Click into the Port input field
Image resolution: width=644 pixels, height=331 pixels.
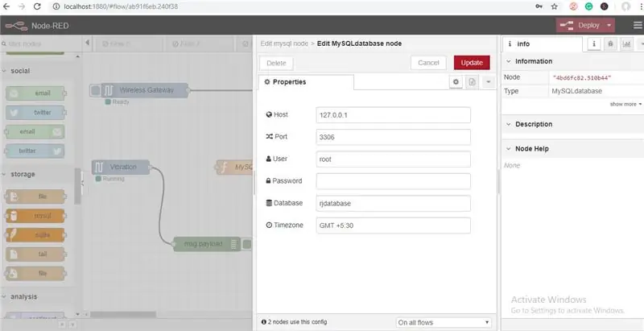[x=393, y=137]
